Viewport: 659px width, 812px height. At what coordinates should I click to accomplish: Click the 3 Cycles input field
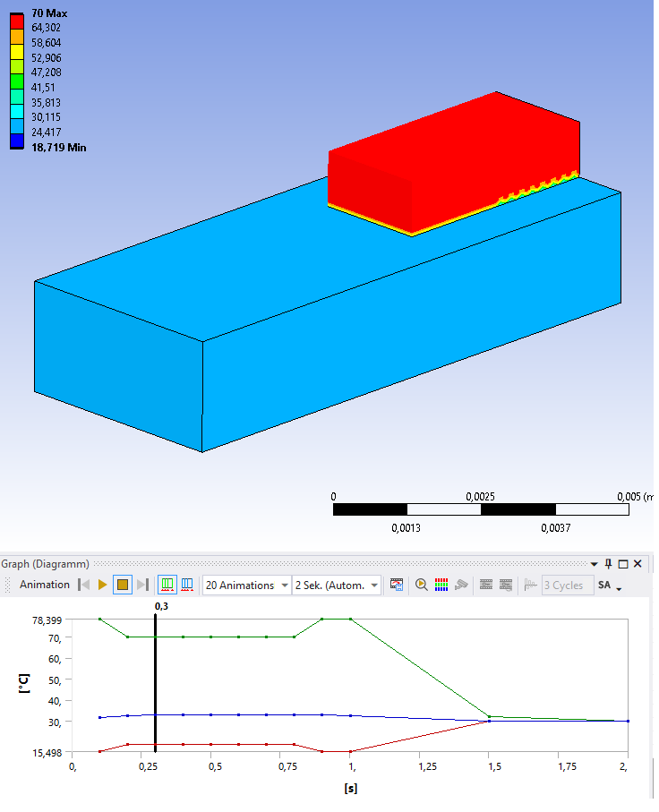pos(568,585)
